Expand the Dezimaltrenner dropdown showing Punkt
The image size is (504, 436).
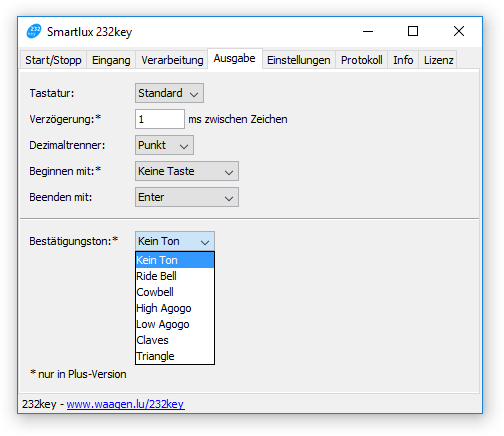point(164,145)
